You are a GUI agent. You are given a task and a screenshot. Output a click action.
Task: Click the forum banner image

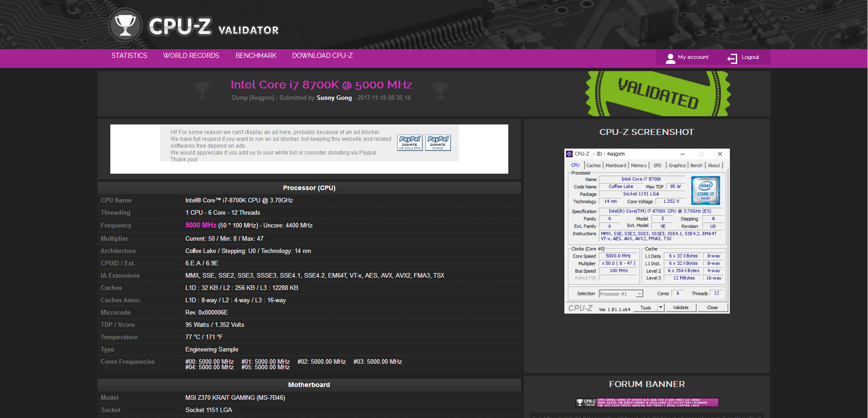point(647,403)
